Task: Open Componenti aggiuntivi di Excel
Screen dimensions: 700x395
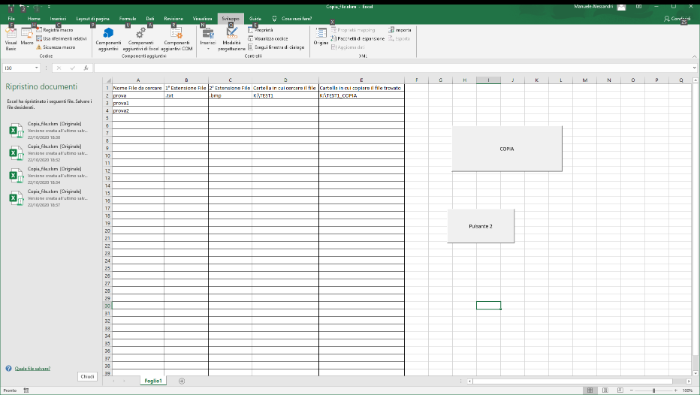Action: pos(141,39)
